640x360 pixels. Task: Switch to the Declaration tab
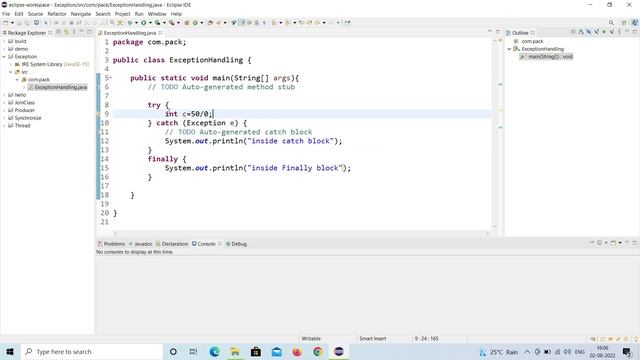click(x=172, y=244)
